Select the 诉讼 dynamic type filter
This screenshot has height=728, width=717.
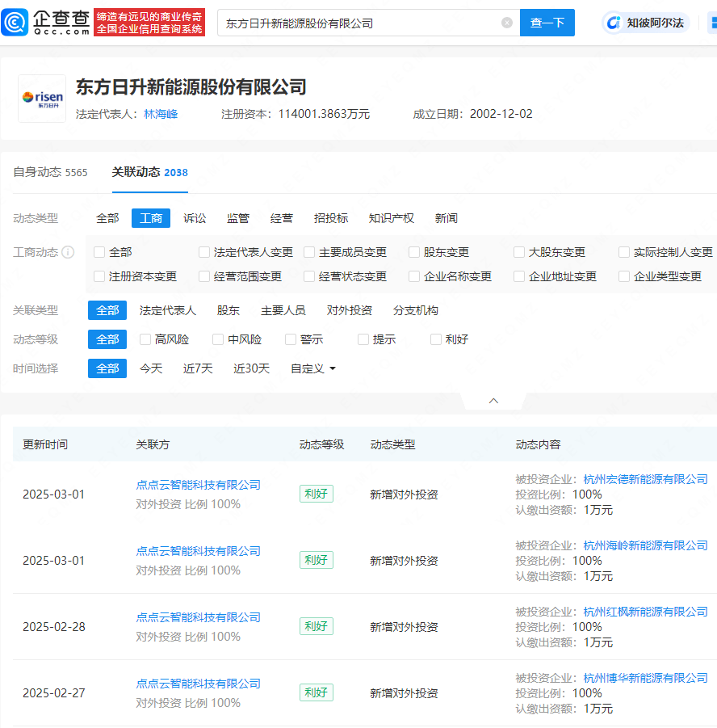click(x=195, y=218)
